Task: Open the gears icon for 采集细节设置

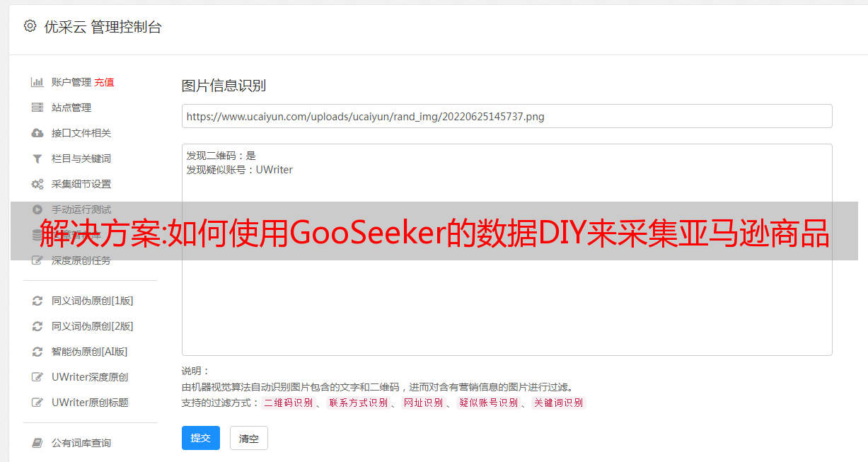Action: pyautogui.click(x=37, y=184)
